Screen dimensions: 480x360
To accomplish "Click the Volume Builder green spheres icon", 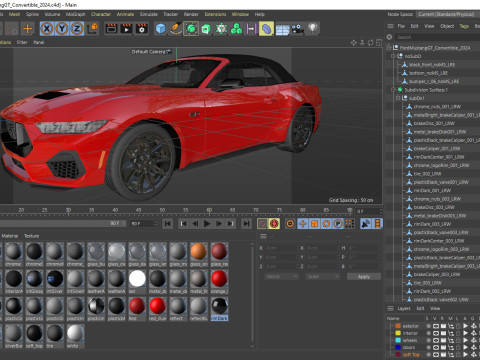I will tap(236, 29).
